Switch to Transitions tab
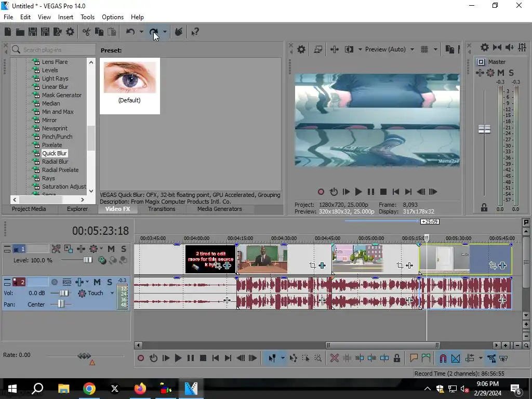The height and width of the screenshot is (399, 532). point(162,209)
